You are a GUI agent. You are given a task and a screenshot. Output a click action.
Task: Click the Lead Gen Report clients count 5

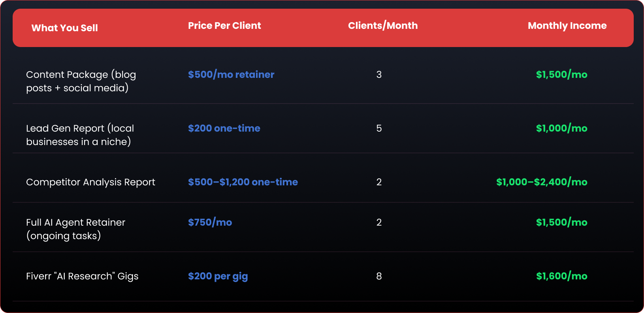coord(379,128)
